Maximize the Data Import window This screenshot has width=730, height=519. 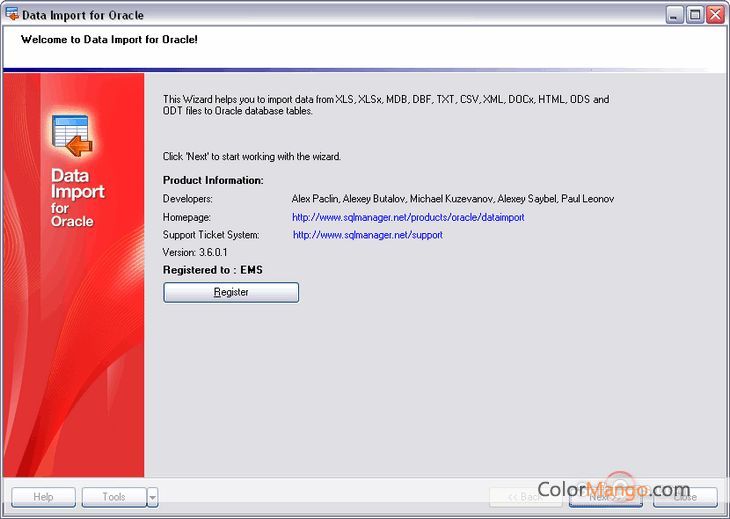pos(695,15)
